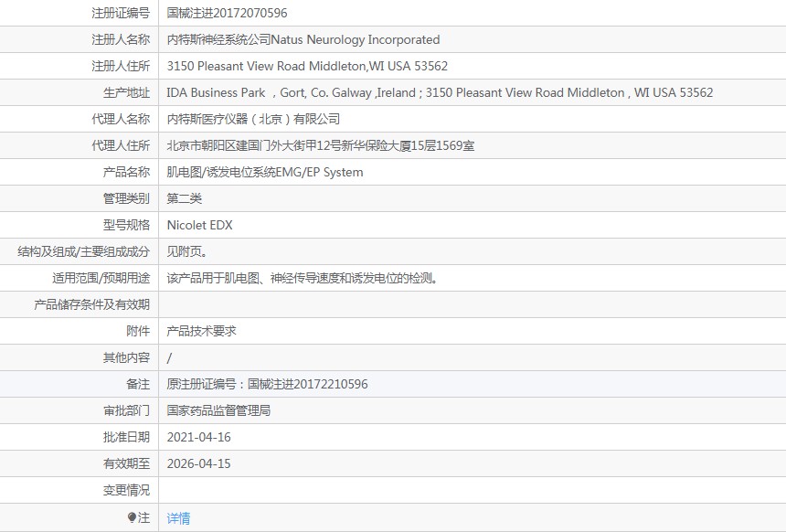Click the 备注 label
Viewport: 786px width, 532px height.
(x=138, y=385)
